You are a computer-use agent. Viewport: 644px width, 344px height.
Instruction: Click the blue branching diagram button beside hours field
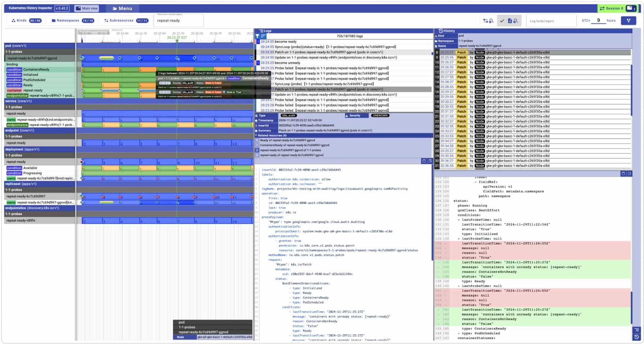point(629,21)
